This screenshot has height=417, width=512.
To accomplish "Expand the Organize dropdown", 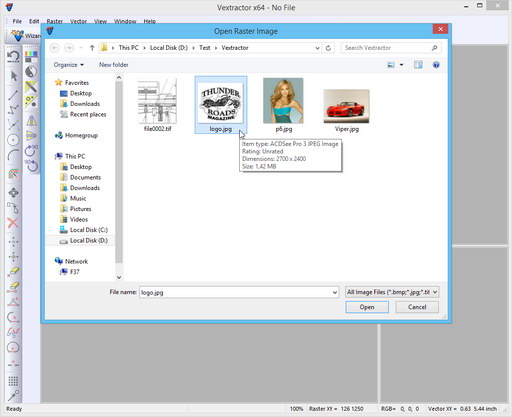I will tap(69, 65).
